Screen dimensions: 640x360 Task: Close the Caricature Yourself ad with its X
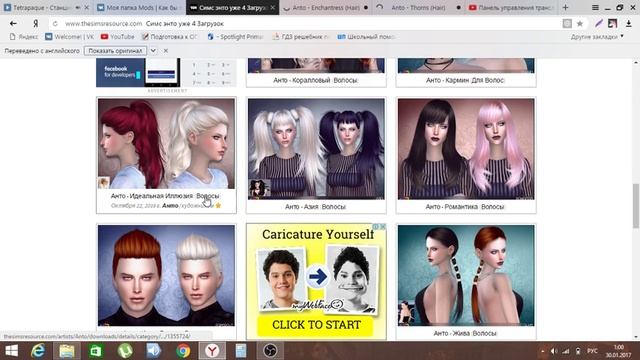383,227
